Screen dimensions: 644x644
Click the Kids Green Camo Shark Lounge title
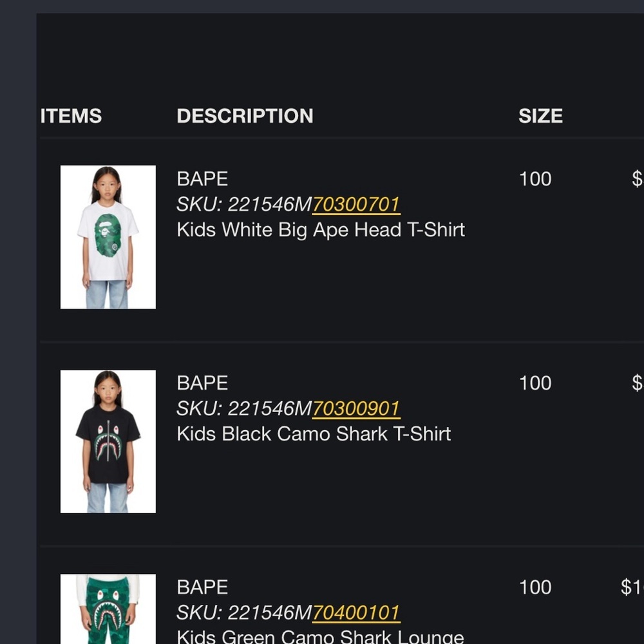click(320, 637)
